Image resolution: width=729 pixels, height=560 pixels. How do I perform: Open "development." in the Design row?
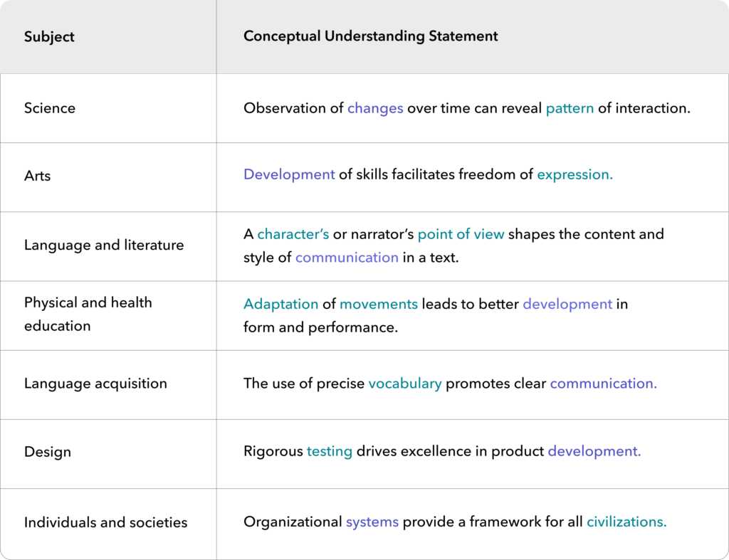[x=594, y=451]
